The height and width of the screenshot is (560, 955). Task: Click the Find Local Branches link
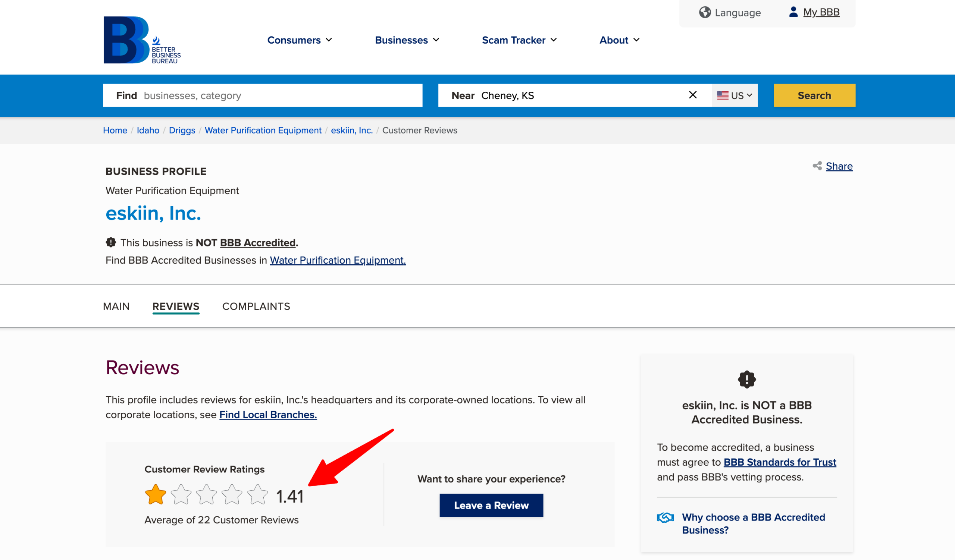tap(268, 415)
